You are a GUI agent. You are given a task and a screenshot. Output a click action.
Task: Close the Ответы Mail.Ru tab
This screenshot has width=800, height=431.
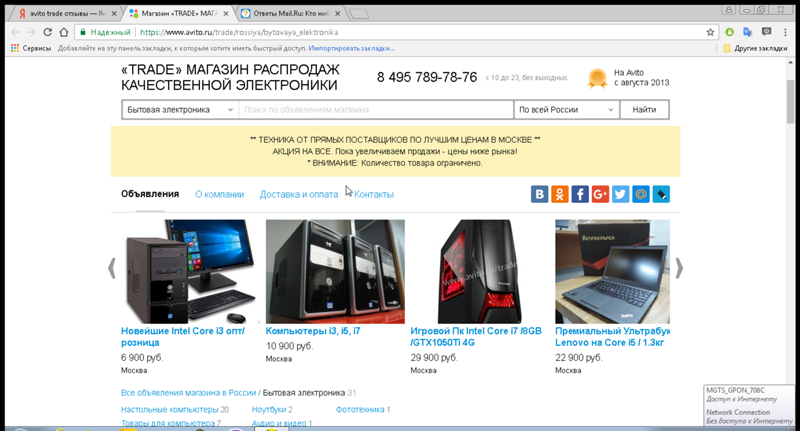point(337,14)
